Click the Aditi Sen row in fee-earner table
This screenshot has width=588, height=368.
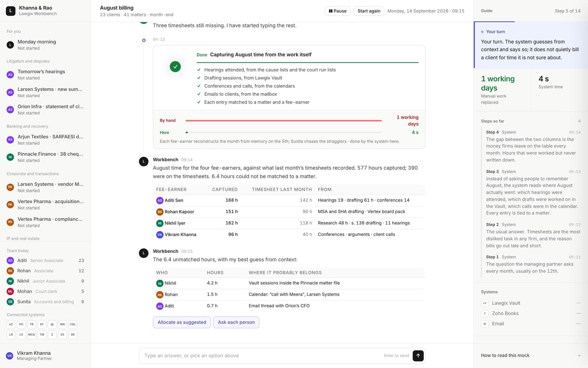[289, 200]
